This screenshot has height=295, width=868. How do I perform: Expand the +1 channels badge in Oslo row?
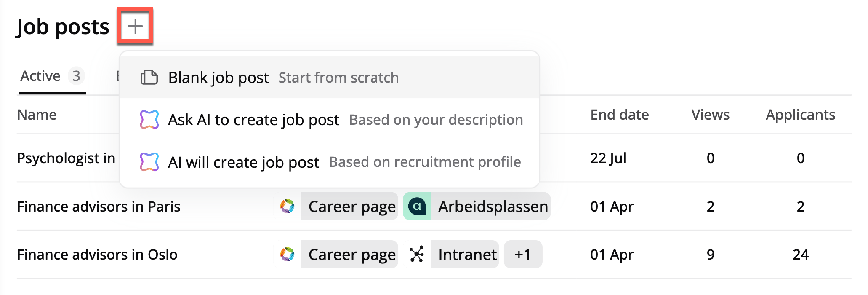pos(522,255)
